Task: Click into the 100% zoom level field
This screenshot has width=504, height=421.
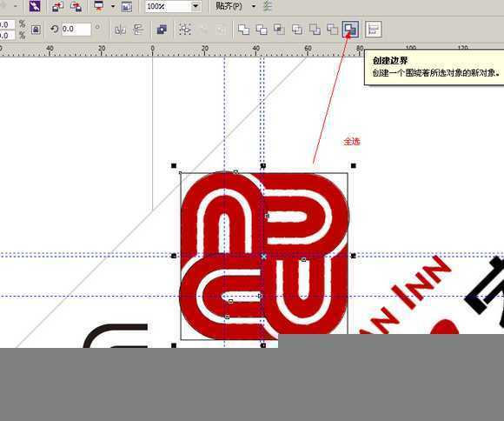Action: pos(169,6)
